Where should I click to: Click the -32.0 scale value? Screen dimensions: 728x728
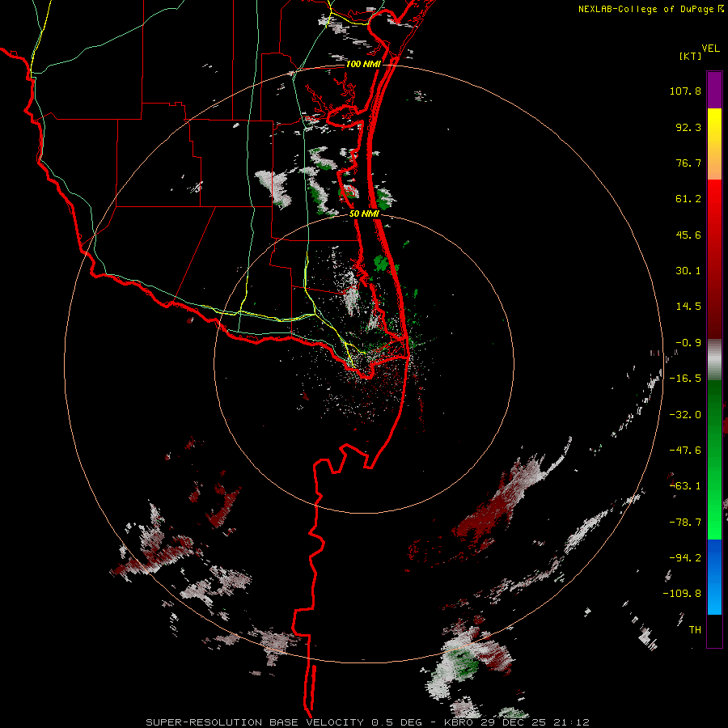point(685,415)
